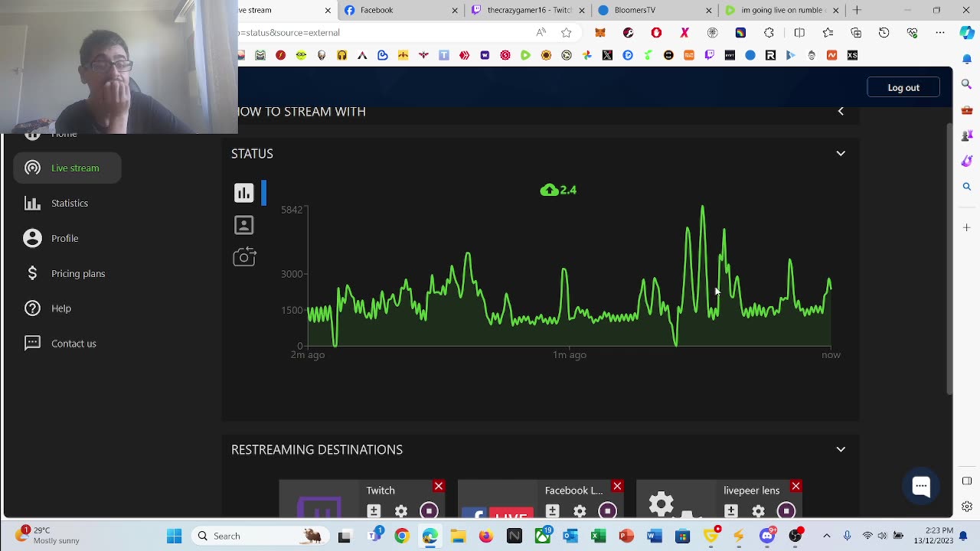This screenshot has height=551, width=980.
Task: Open the Copilot sidebar icon
Action: (966, 33)
